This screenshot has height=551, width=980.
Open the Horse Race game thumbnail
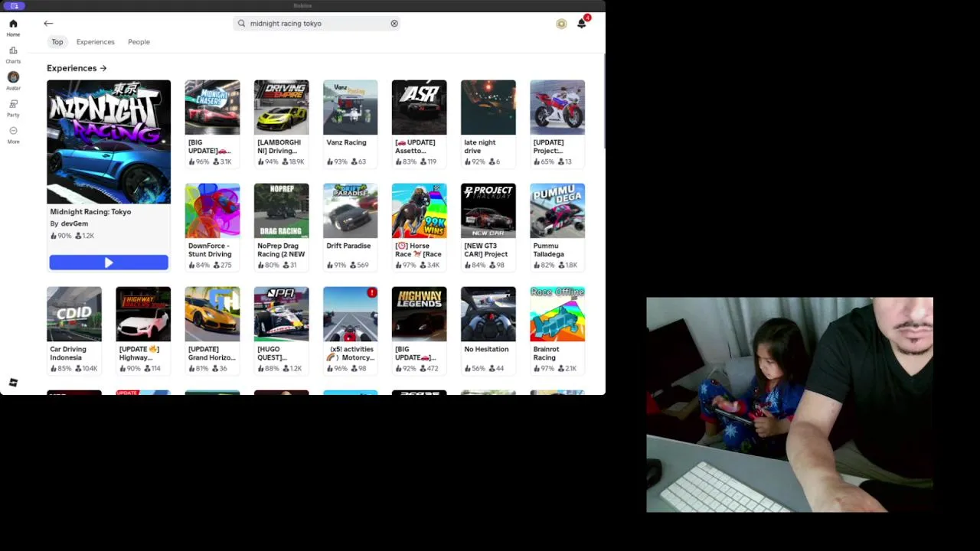(420, 210)
